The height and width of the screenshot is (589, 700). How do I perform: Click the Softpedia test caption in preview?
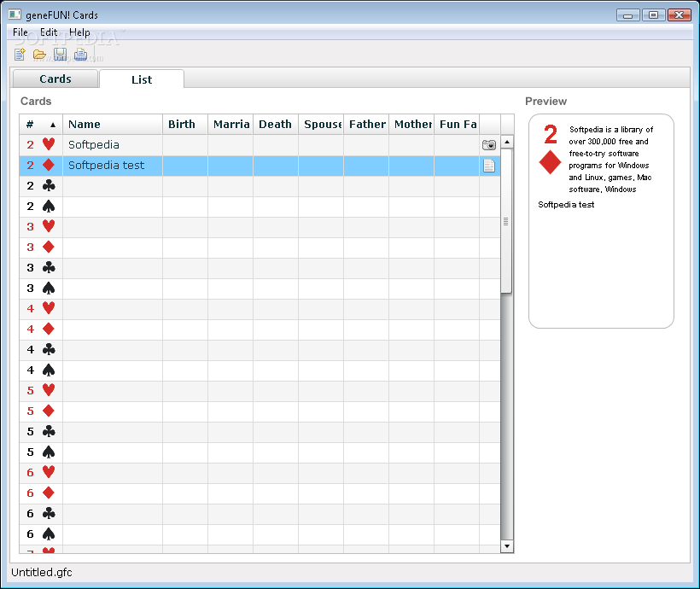[x=566, y=205]
